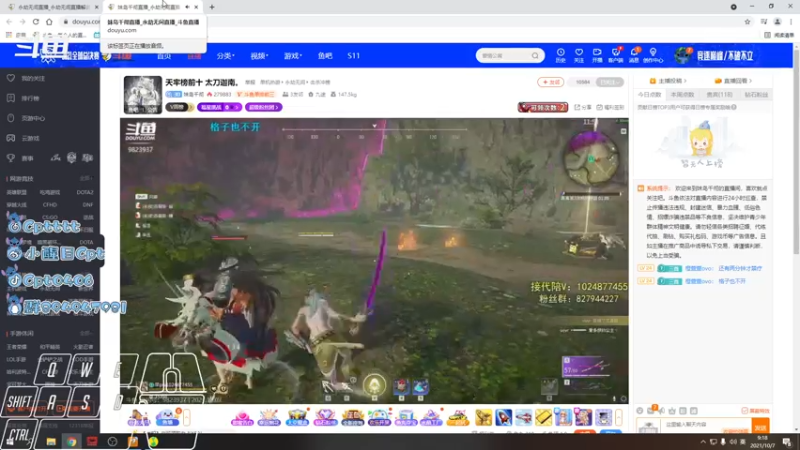Bookmark this page with the star icon
Image resolution: width=800 pixels, height=450 pixels.
pyautogui.click(x=747, y=21)
